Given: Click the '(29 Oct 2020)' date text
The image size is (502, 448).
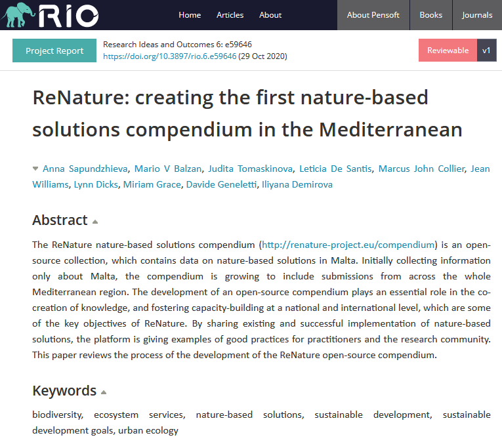Looking at the screenshot, I should click(262, 56).
